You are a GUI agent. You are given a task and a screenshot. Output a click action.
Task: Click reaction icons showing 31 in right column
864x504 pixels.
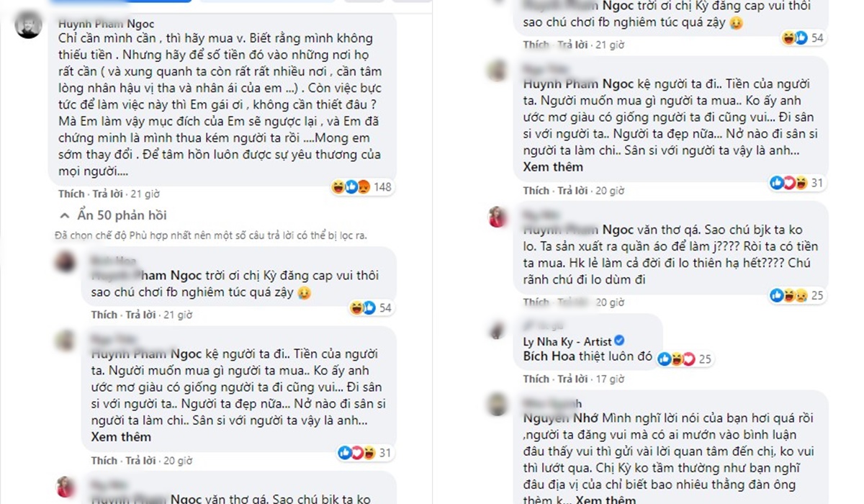coord(788,183)
